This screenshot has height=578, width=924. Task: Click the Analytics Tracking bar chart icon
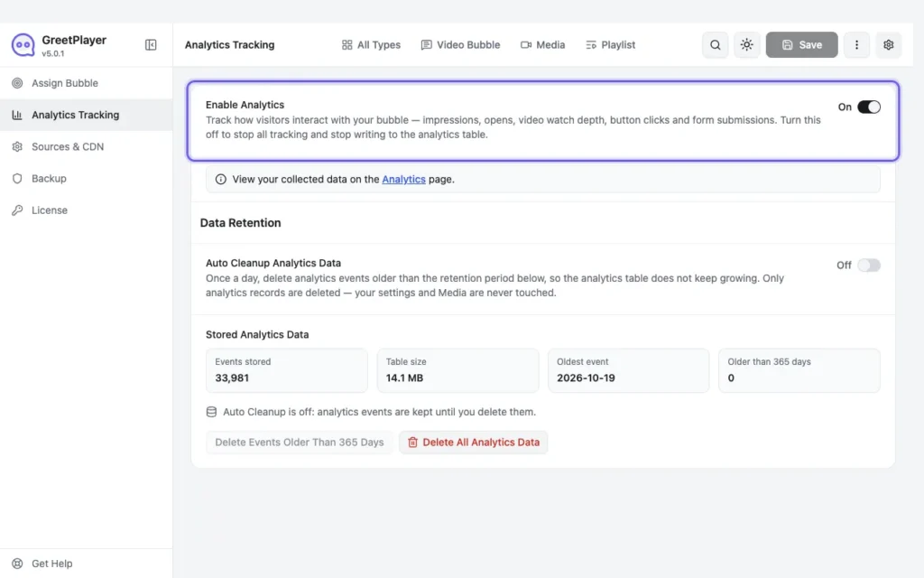pyautogui.click(x=18, y=115)
